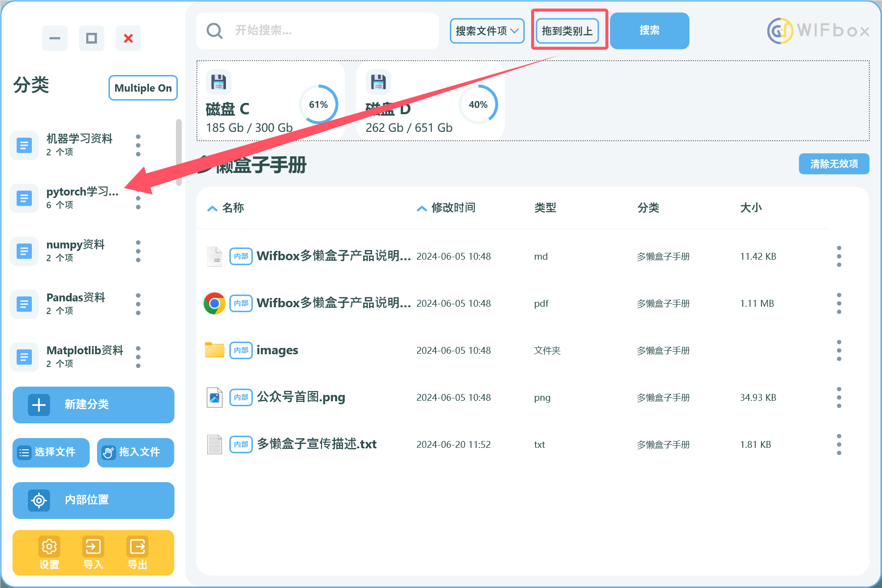Click the Disk C floppy icon
This screenshot has height=588, width=882.
point(219,82)
